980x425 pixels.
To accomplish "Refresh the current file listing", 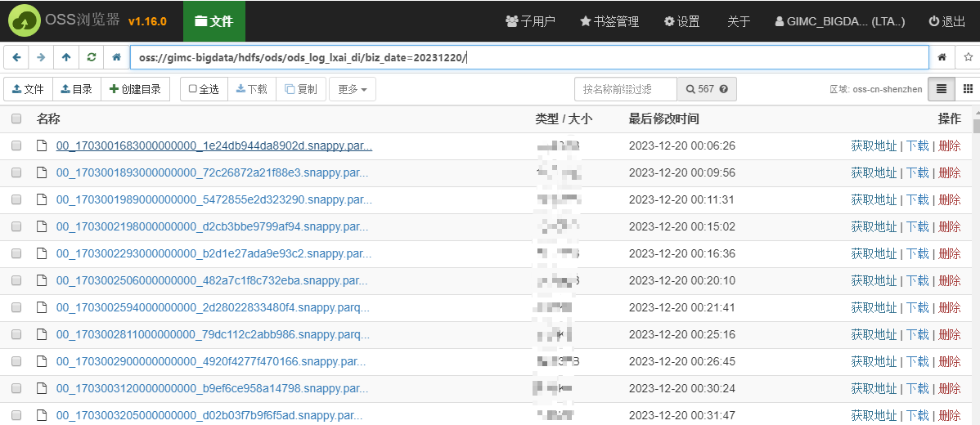I will tap(92, 57).
